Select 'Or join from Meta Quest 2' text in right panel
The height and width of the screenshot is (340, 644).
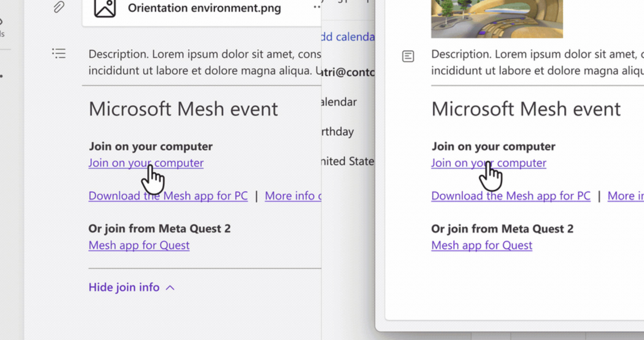pyautogui.click(x=502, y=228)
